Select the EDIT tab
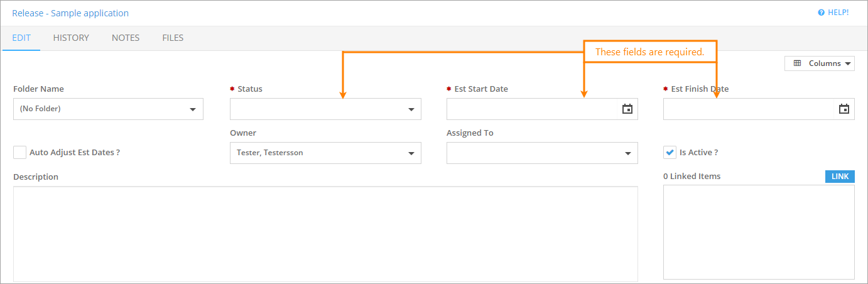This screenshot has height=284, width=868. [x=21, y=38]
